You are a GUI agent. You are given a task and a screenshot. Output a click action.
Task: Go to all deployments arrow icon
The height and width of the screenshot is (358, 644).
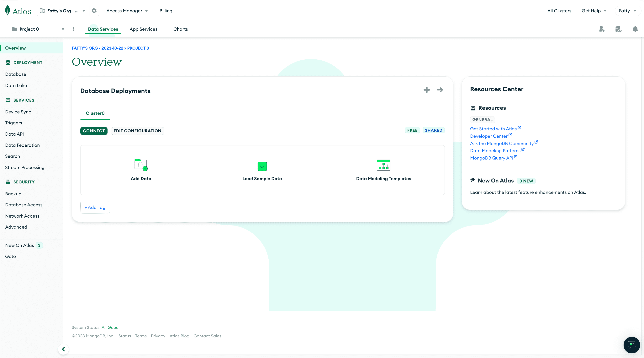coord(440,90)
